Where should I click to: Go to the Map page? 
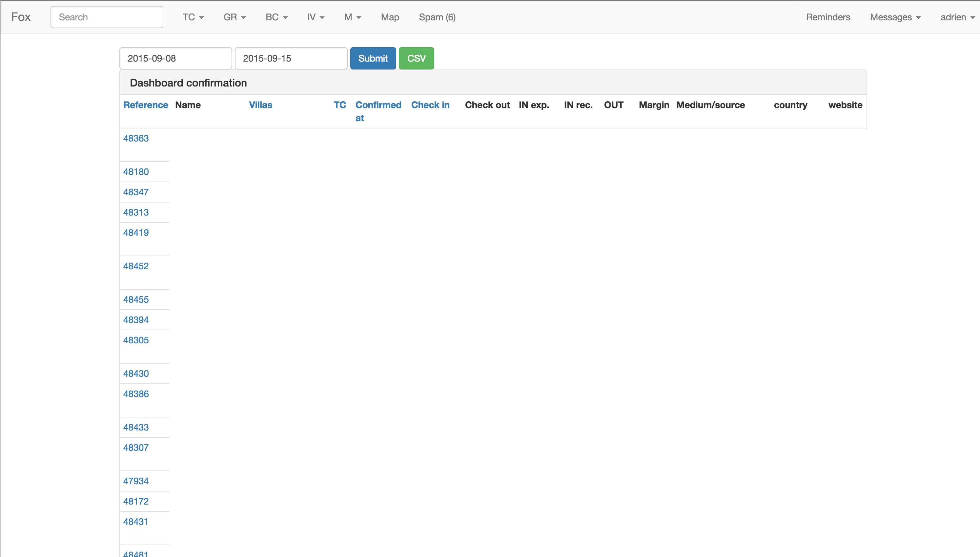point(390,17)
